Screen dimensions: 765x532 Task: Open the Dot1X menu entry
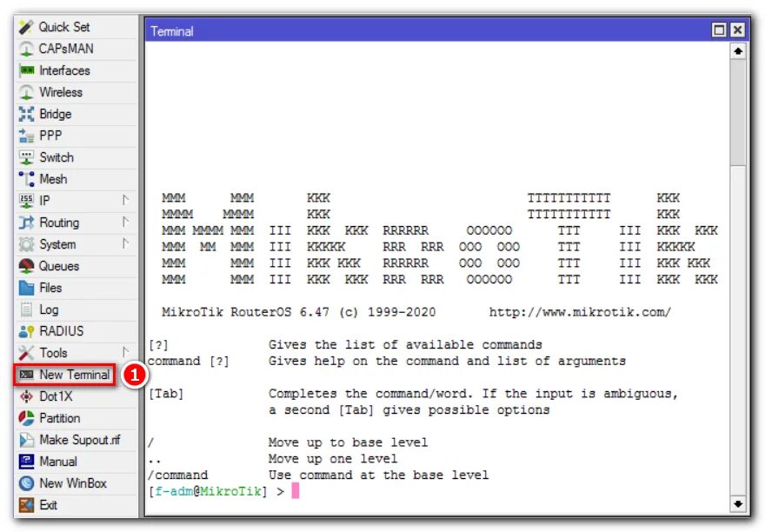tap(76, 396)
